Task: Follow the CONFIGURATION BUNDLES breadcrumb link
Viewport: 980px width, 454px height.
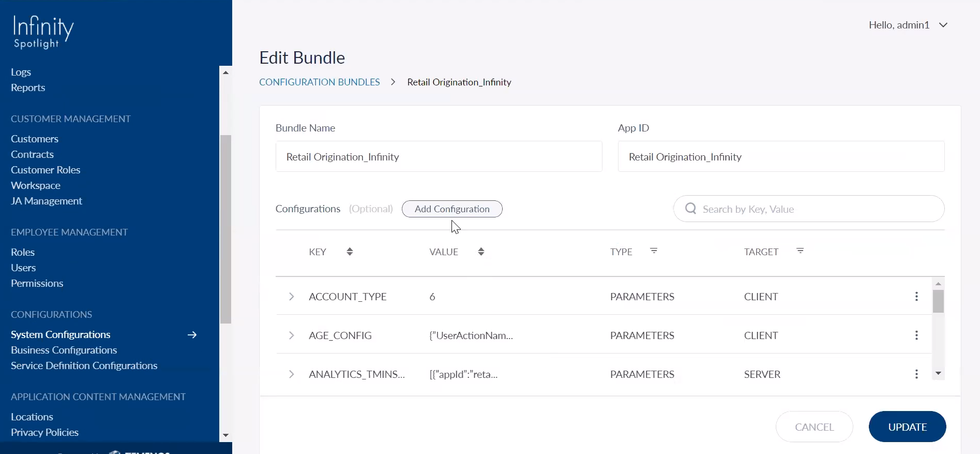Action: (319, 82)
